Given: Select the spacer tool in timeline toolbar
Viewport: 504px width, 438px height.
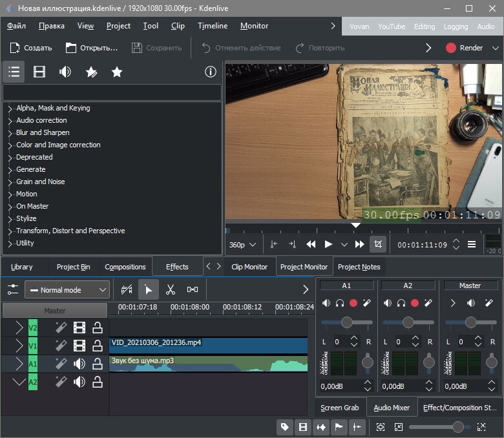Looking at the screenshot, I should 193,290.
